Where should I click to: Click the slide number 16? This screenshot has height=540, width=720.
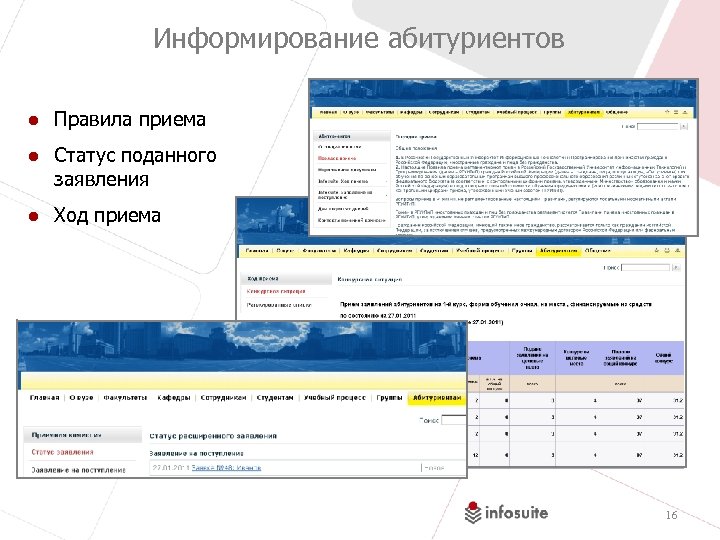(x=671, y=515)
